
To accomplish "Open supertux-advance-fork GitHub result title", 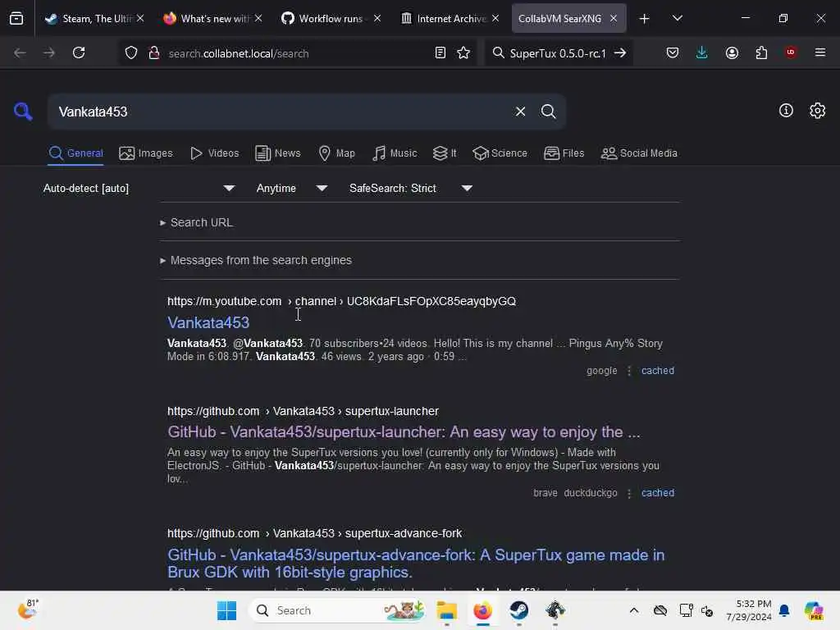I will click(x=416, y=564).
